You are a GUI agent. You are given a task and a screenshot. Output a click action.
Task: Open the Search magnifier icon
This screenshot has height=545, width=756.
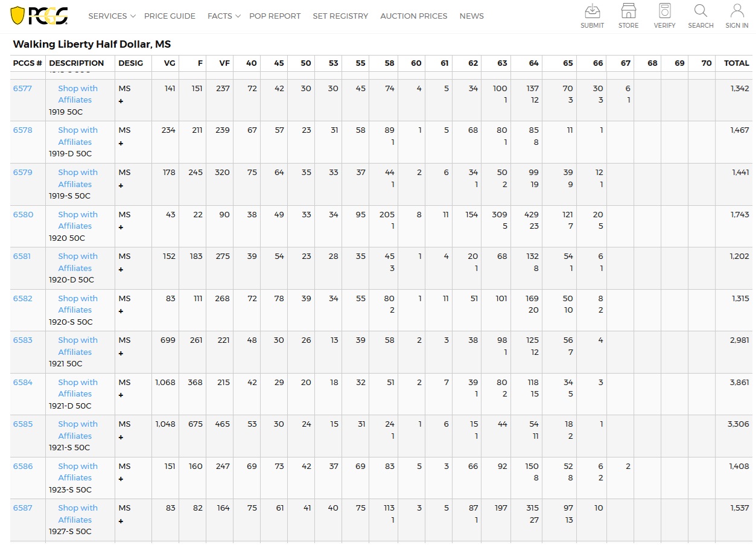coord(700,11)
